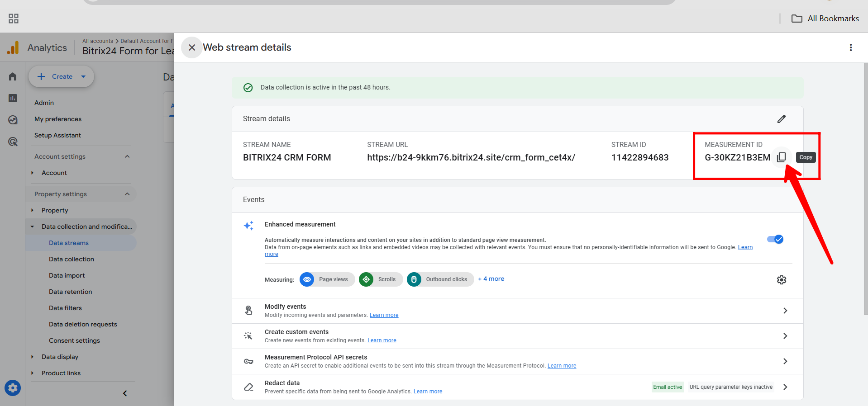Collapse the Property settings section

click(x=127, y=194)
